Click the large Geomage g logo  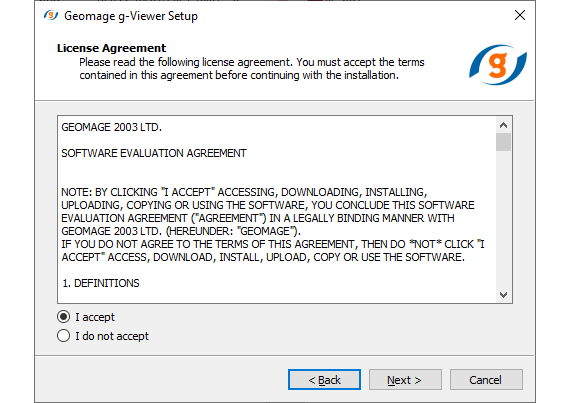click(498, 65)
